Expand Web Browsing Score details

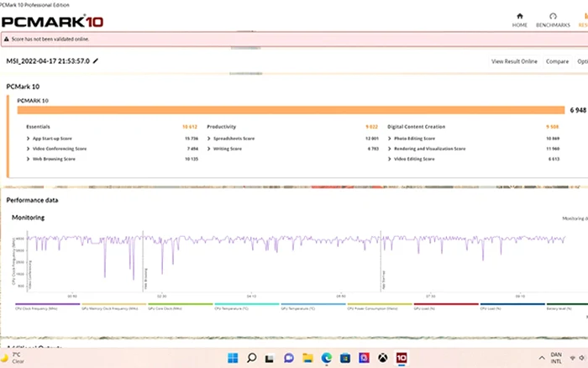[28, 159]
